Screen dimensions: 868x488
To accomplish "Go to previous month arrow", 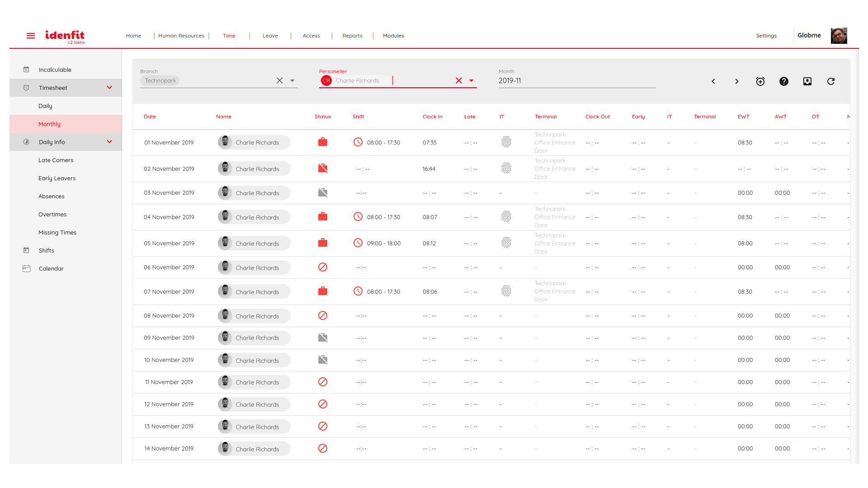I will (713, 81).
